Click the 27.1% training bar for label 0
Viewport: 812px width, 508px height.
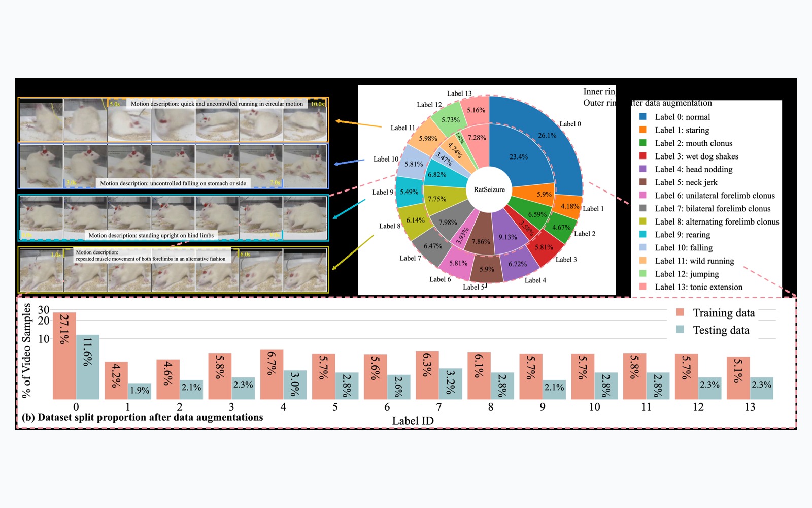(x=64, y=356)
